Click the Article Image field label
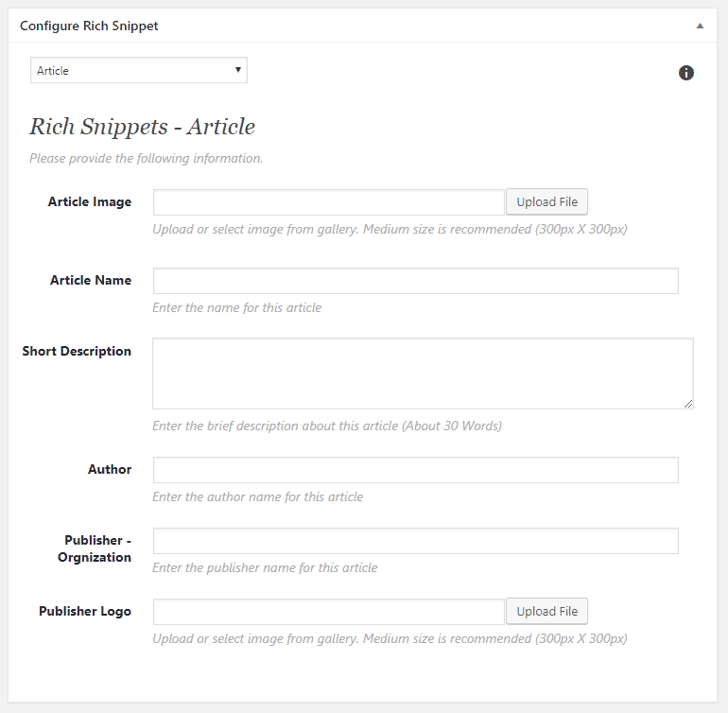 click(x=90, y=201)
